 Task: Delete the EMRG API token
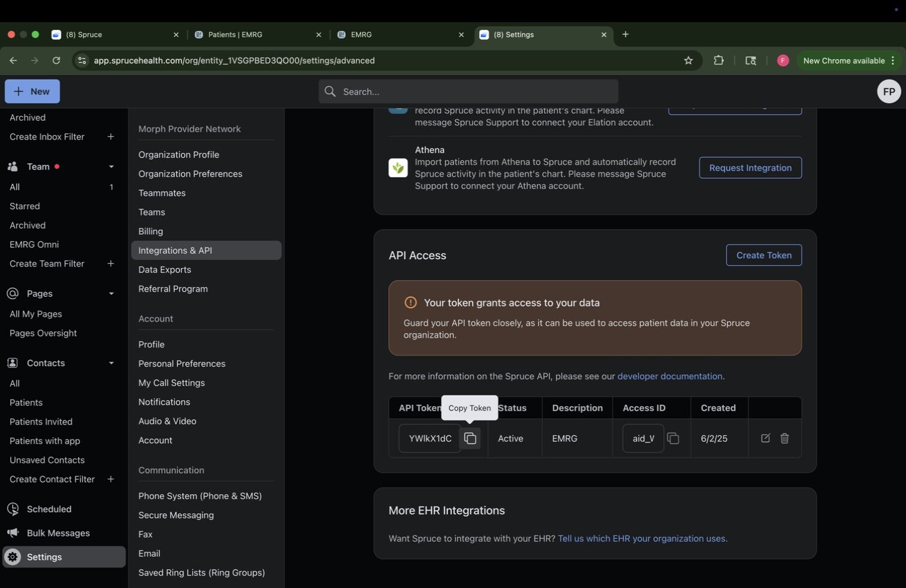click(x=784, y=438)
